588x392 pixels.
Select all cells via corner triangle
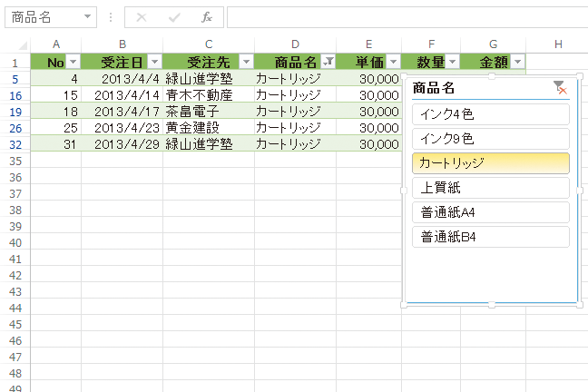[x=23, y=45]
